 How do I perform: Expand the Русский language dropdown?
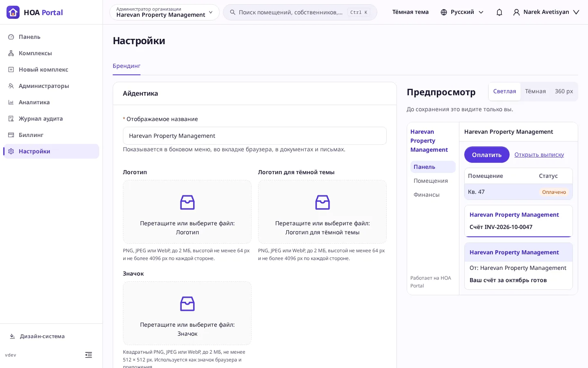(x=462, y=12)
